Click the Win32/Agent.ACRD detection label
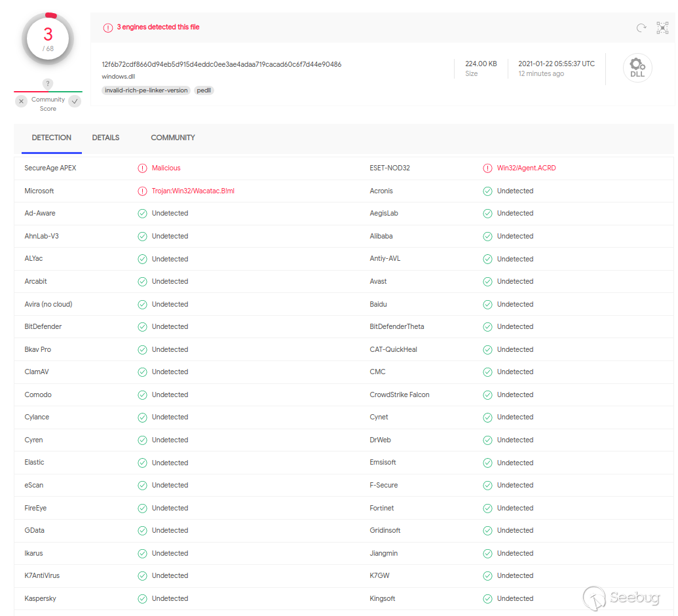 point(526,168)
